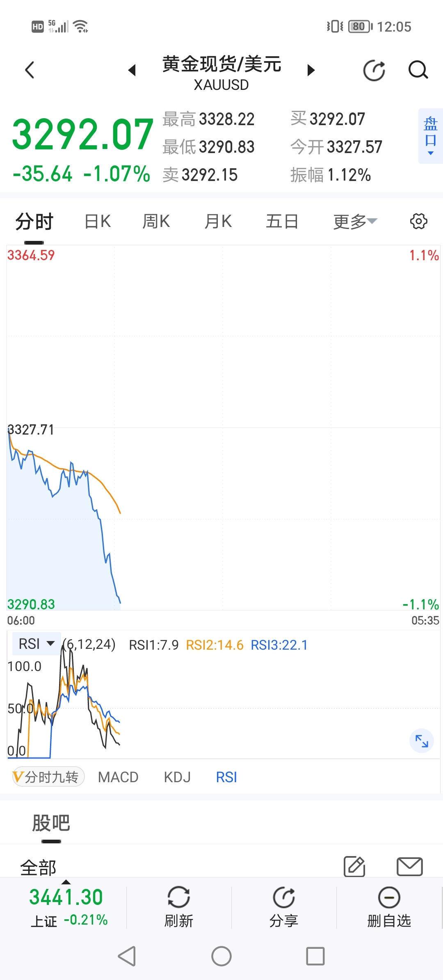Image resolution: width=443 pixels, height=980 pixels.
Task: Tap the refresh-share icon beside search
Action: [374, 70]
